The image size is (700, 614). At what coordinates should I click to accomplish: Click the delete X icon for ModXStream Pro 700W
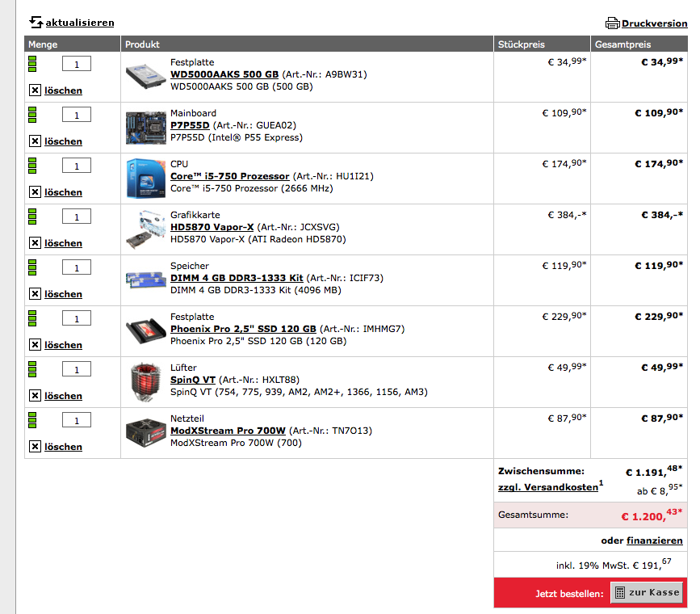click(x=35, y=447)
